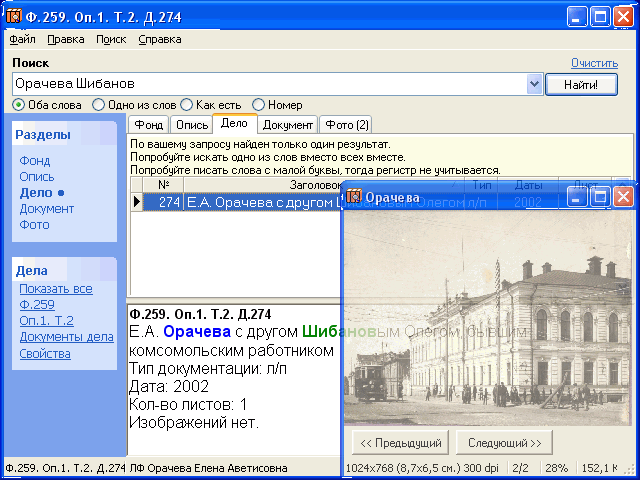This screenshot has width=640, height=480.
Task: Click the Дата: 2002 line in details
Action: 169,386
